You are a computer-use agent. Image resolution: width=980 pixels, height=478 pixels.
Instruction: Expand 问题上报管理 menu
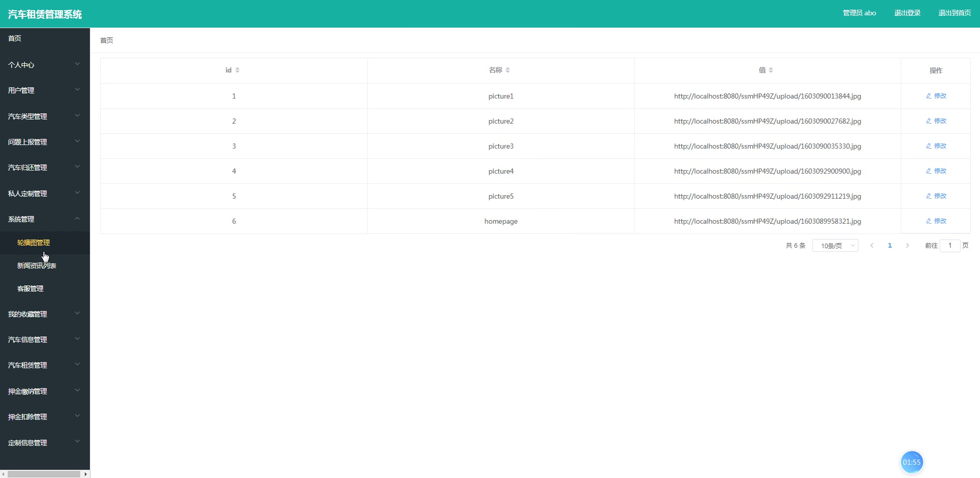click(45, 142)
